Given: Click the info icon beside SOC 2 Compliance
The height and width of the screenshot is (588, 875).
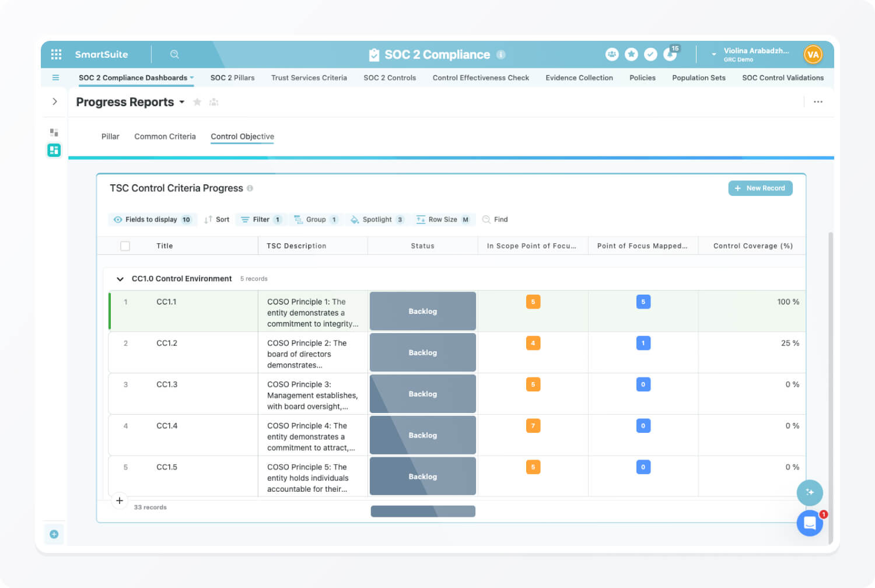Looking at the screenshot, I should [501, 54].
